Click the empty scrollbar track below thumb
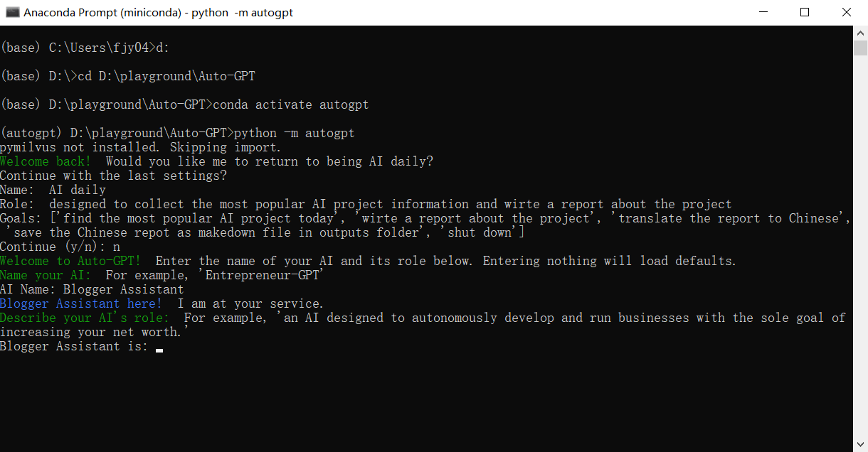868x452 pixels. [x=860, y=249]
